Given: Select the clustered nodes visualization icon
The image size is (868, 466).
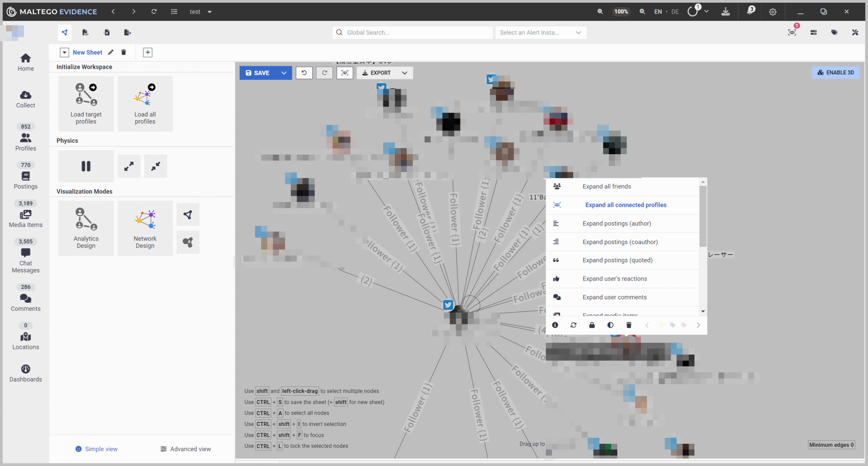Looking at the screenshot, I should click(188, 242).
